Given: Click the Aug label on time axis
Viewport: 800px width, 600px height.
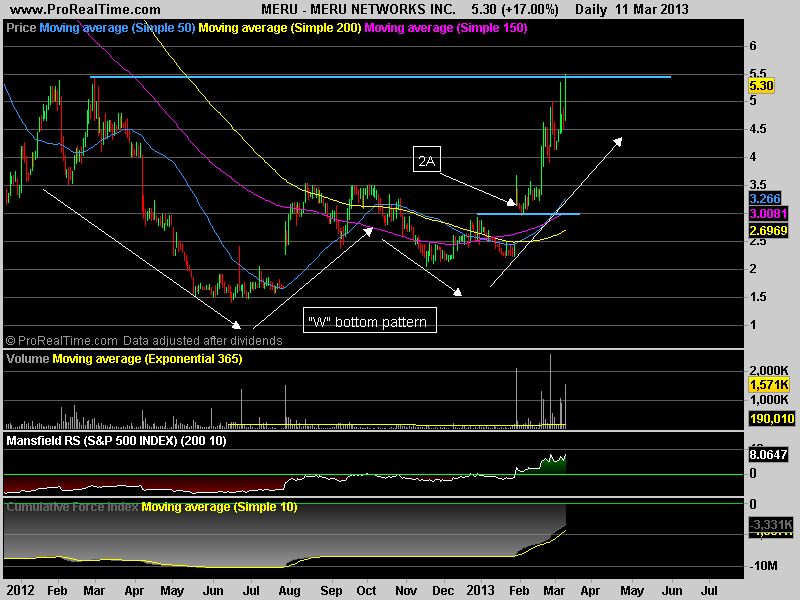Looking at the screenshot, I should point(289,590).
